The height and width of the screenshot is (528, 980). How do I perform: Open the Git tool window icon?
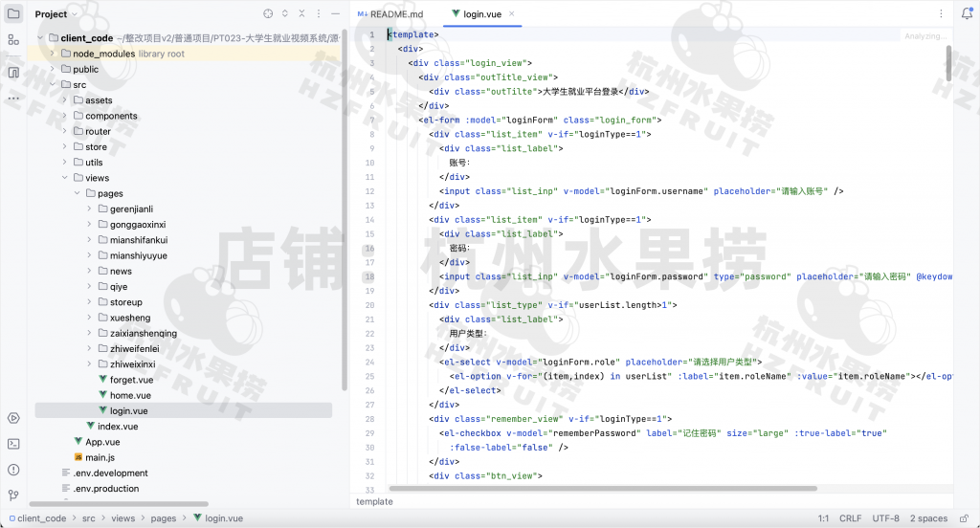pyautogui.click(x=13, y=495)
